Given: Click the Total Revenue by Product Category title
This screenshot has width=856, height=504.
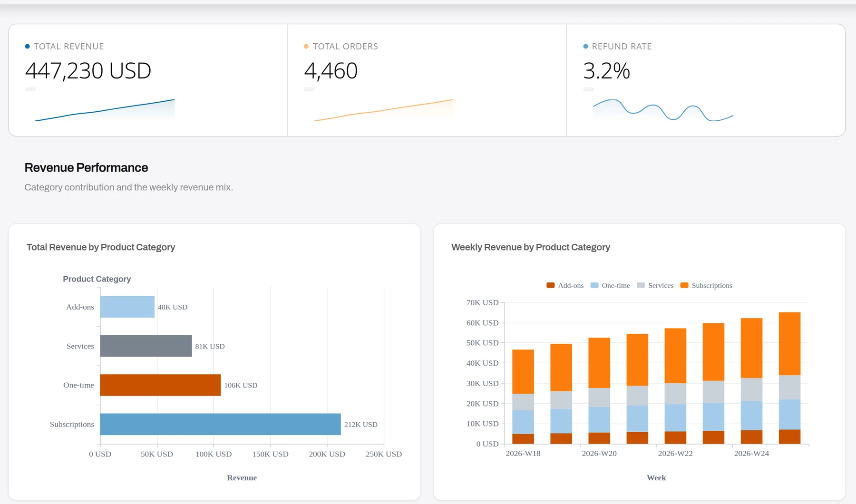Looking at the screenshot, I should pyautogui.click(x=101, y=247).
